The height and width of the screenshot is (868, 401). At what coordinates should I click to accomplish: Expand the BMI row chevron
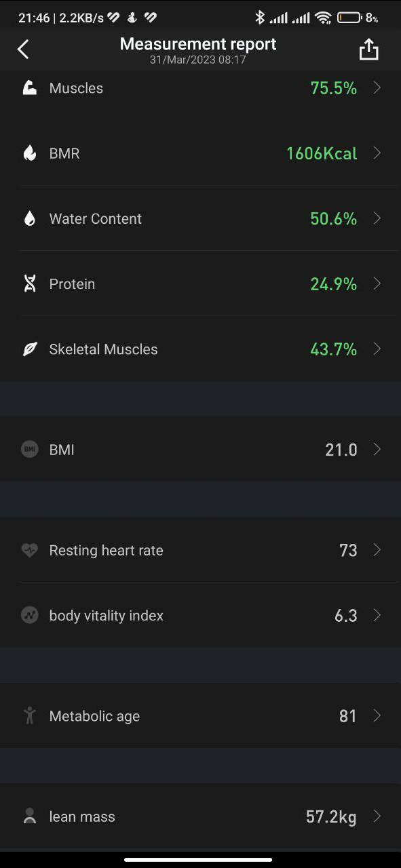click(x=377, y=449)
